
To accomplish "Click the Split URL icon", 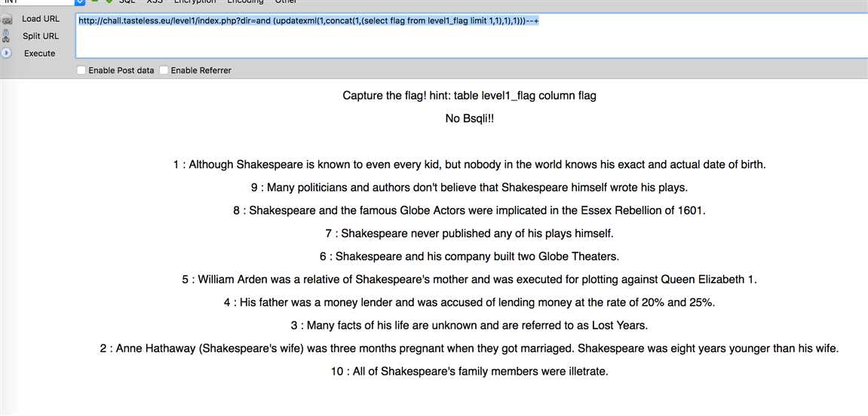I will [x=6, y=36].
